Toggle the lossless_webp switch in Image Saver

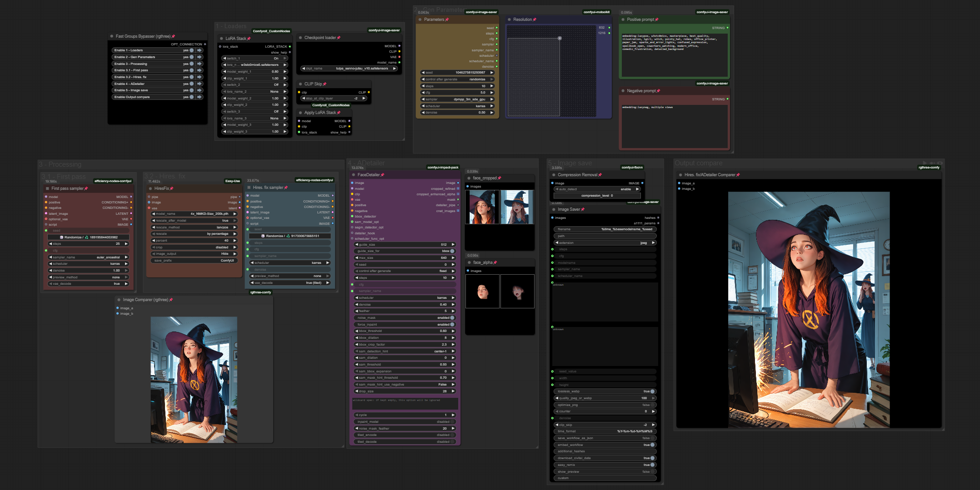652,391
